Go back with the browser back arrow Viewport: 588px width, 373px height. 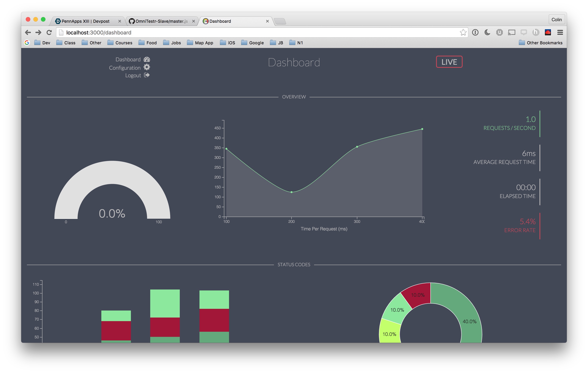(28, 32)
